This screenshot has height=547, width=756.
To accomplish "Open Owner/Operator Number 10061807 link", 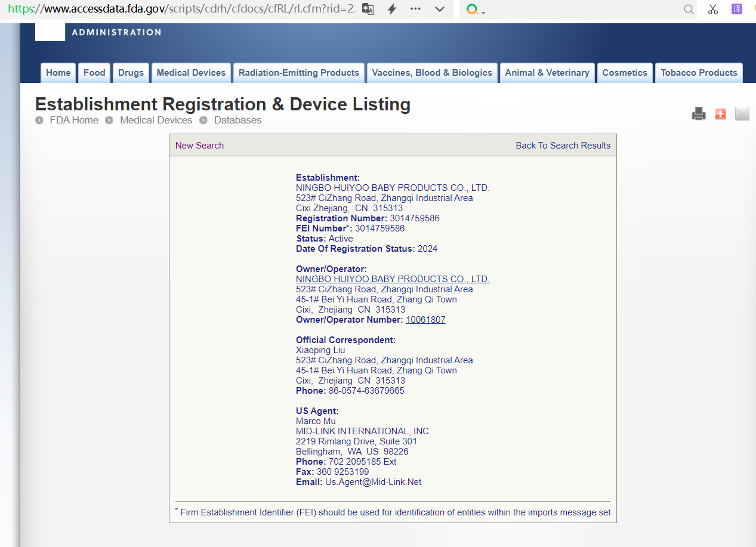I will click(425, 320).
